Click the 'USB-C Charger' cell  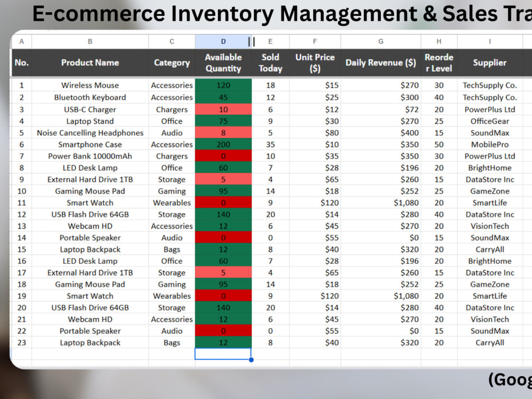[x=90, y=110]
